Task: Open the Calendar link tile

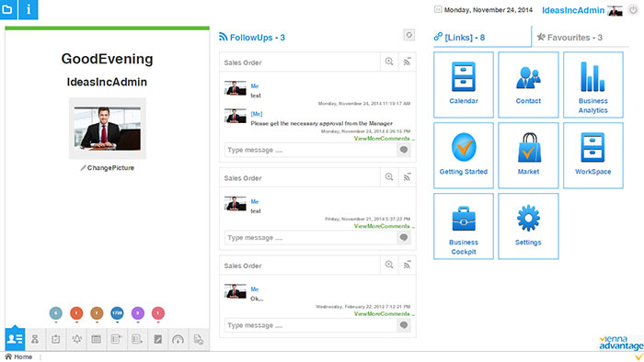Action: pos(464,85)
